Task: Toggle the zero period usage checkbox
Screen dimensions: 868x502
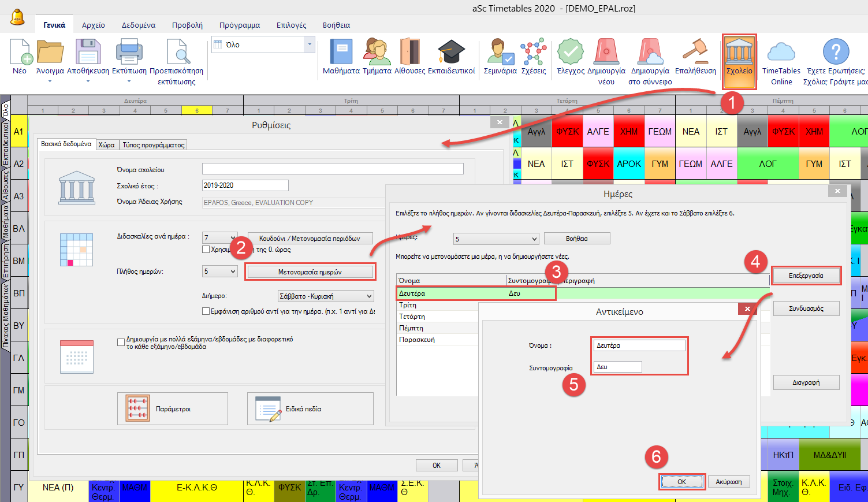Action: click(206, 250)
